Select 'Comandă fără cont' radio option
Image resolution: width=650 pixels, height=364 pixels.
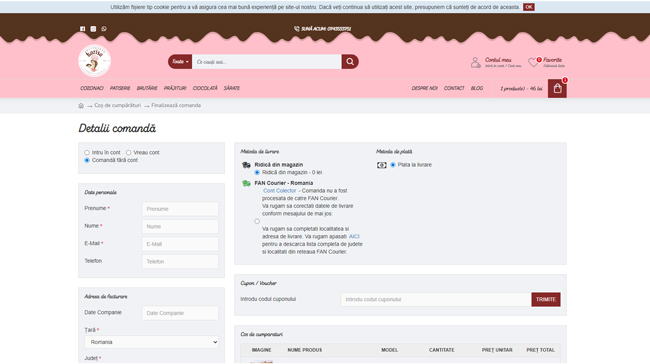87,160
